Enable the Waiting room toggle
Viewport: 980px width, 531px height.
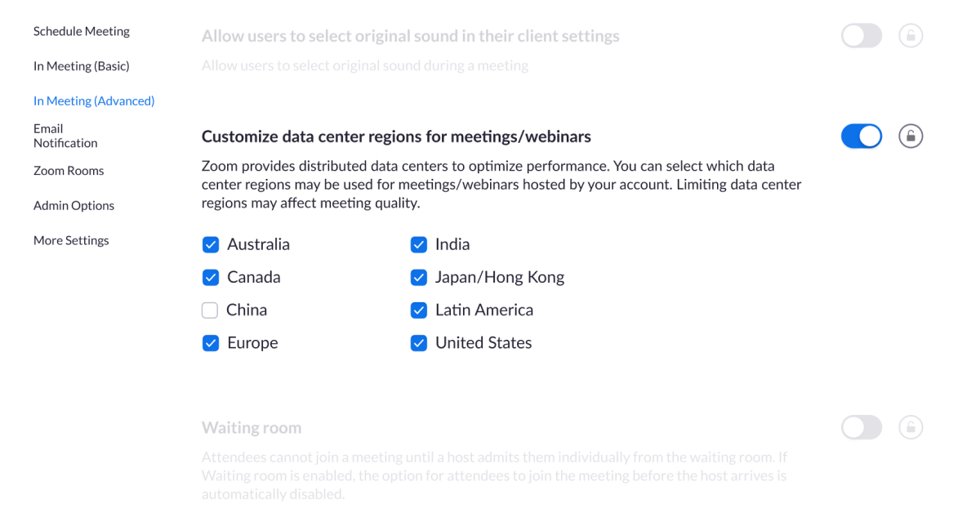(x=862, y=427)
